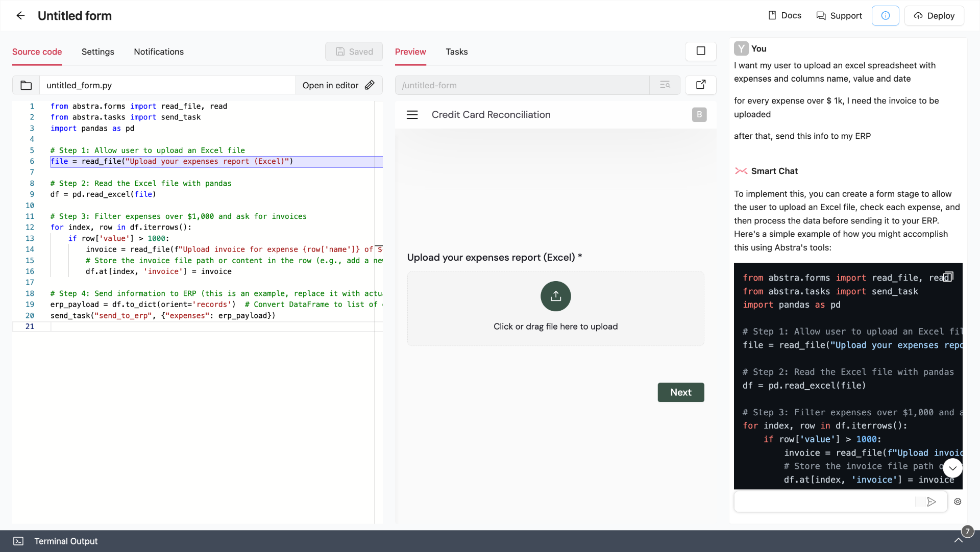The image size is (980, 552).
Task: Switch to the Tasks tab
Action: [x=456, y=52]
